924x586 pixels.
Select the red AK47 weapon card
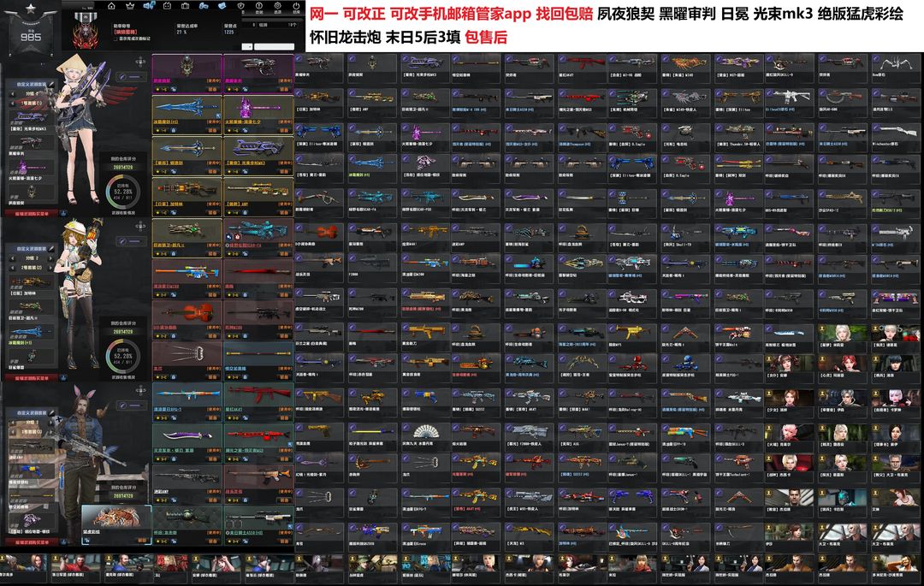tap(258, 396)
